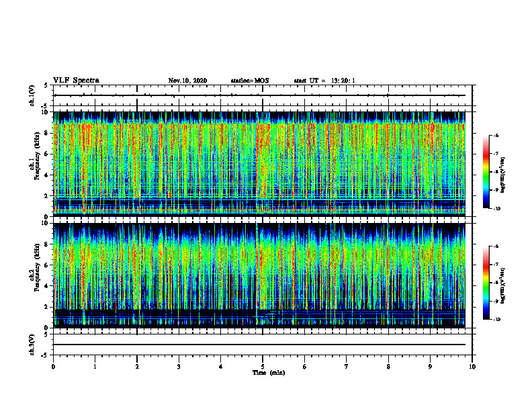Click the "4" kHz tick of ch.1 spectrogram

(x=46, y=175)
